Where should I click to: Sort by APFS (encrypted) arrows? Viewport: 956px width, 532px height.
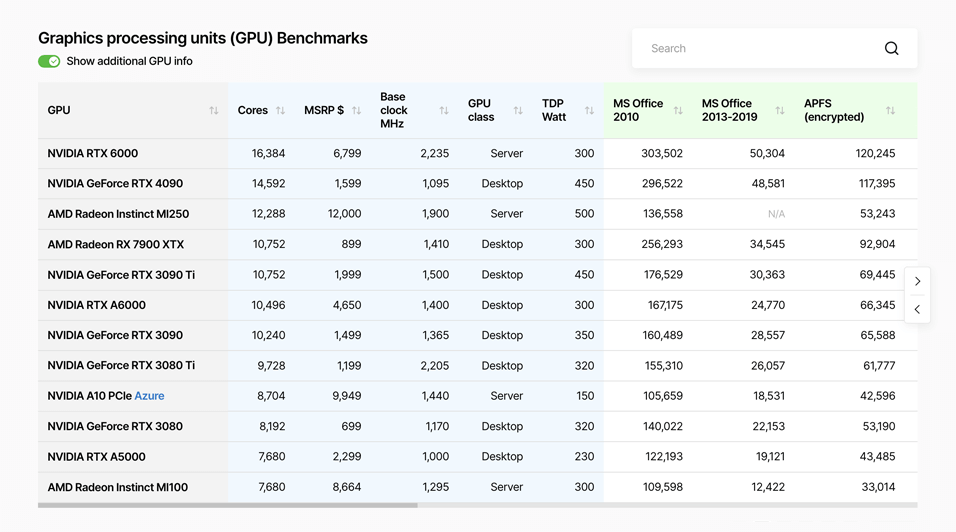click(890, 110)
